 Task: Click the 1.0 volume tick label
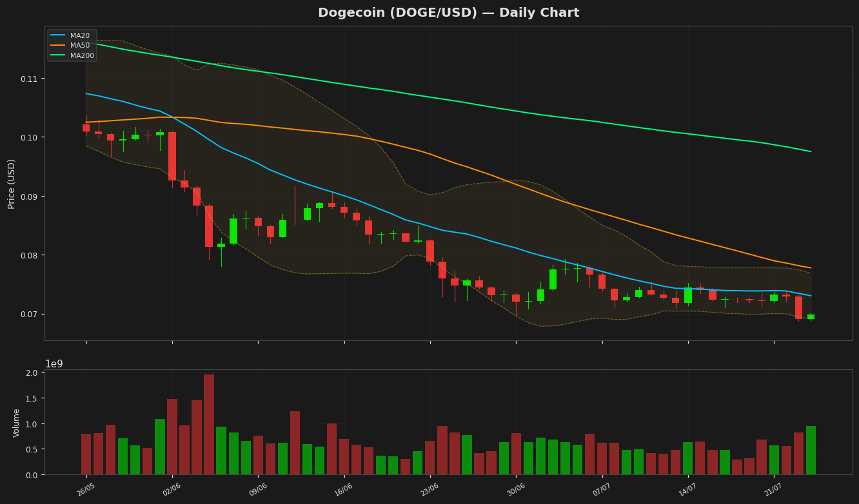(x=32, y=424)
